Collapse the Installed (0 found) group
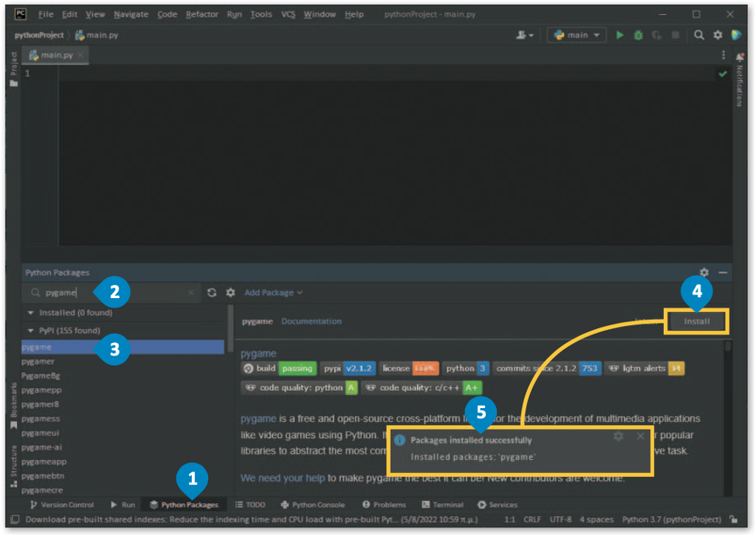This screenshot has height=535, width=756. click(31, 313)
